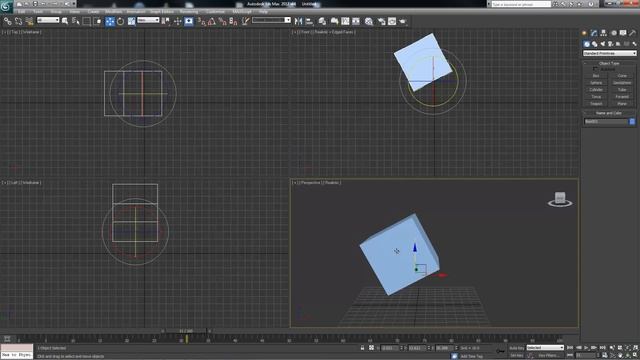Image resolution: width=640 pixels, height=360 pixels.
Task: Click the Teapot primitive button
Action: (x=596, y=104)
